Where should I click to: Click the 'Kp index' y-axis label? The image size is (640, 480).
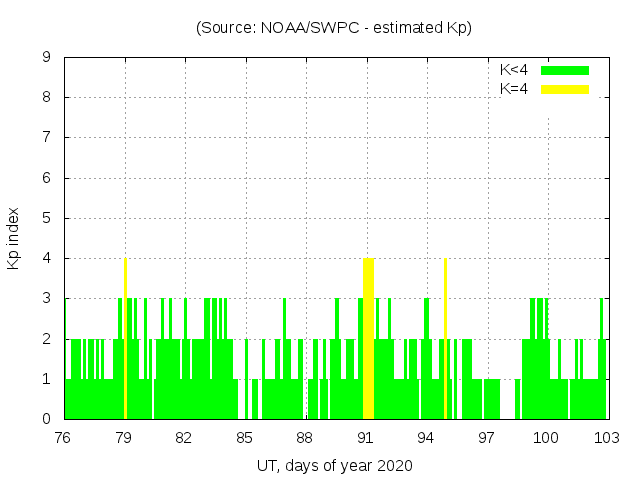pyautogui.click(x=14, y=238)
